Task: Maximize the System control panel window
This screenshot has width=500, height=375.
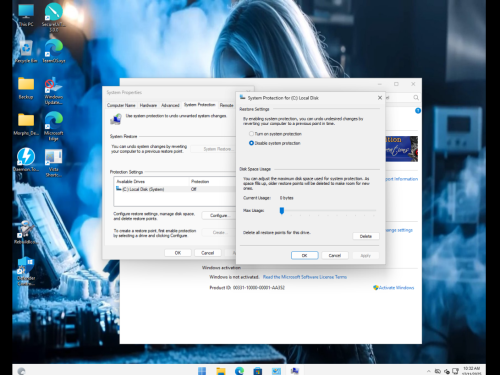Action: [396, 84]
